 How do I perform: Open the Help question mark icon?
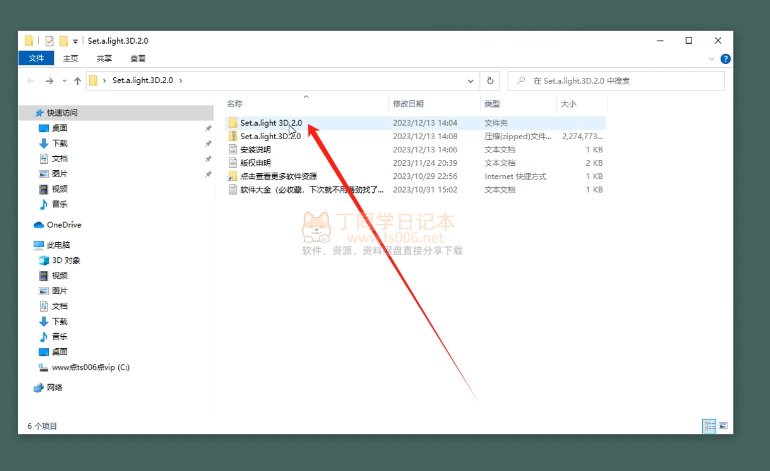[725, 59]
